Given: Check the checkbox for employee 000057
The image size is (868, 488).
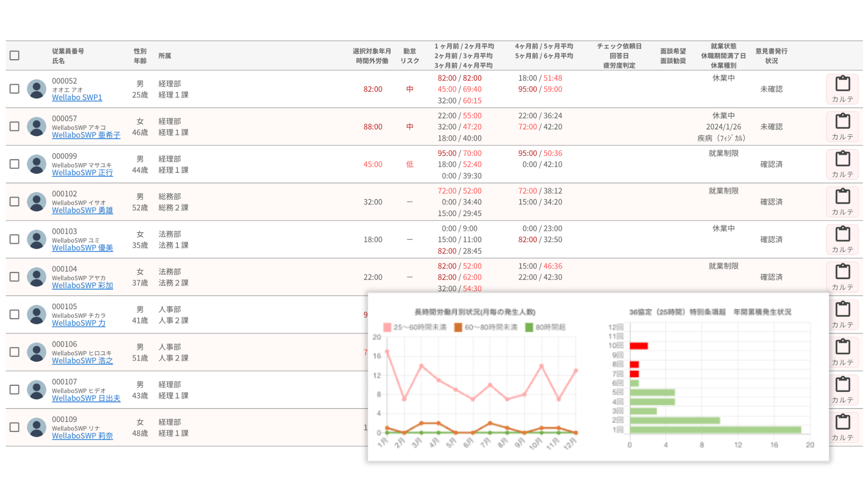Looking at the screenshot, I should coord(14,127).
